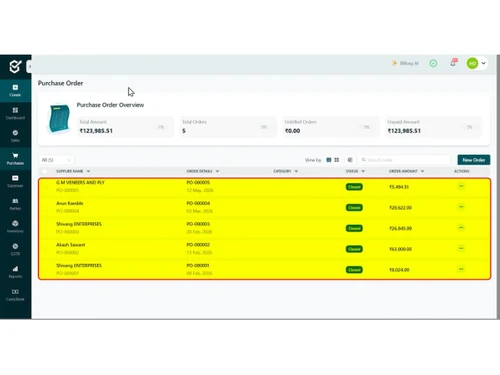Open the Status column filter arrow
500x375 pixels.
[363, 171]
